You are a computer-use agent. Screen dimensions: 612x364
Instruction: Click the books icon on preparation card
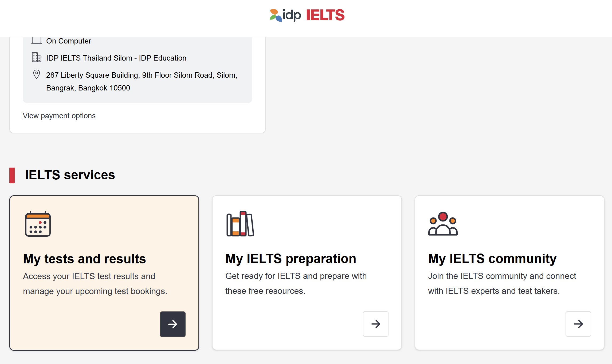coord(240,223)
